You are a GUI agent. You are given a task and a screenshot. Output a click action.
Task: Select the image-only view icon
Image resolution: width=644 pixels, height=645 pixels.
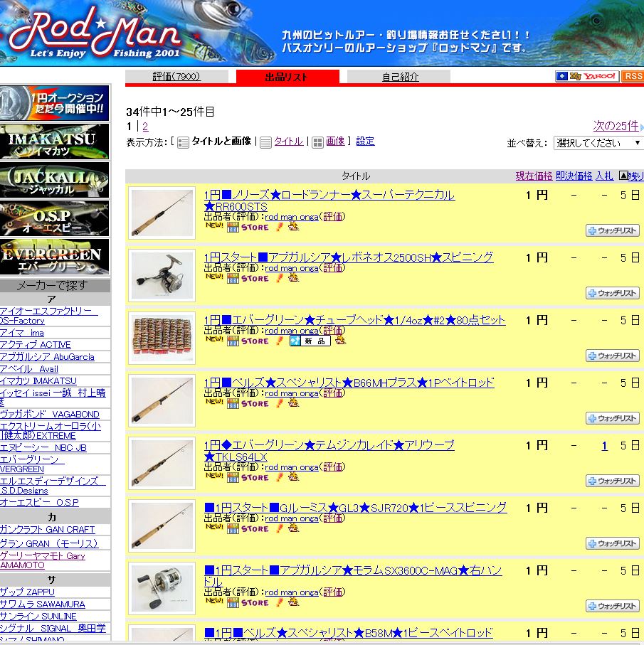click(x=318, y=142)
